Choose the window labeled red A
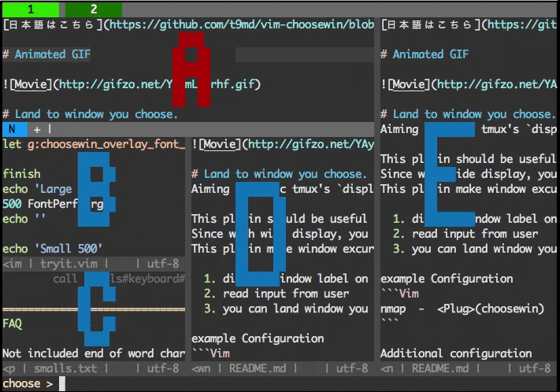Viewport: 560px width, 392px height. tap(191, 69)
